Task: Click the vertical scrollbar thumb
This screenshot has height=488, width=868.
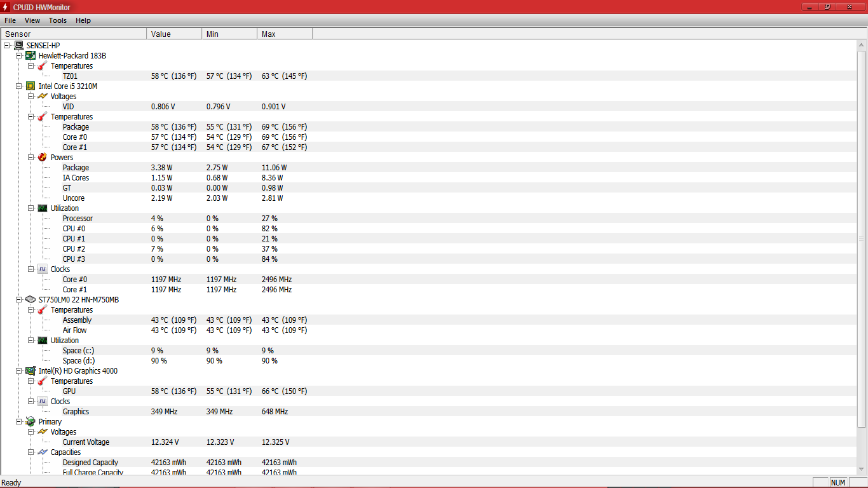Action: (862, 238)
